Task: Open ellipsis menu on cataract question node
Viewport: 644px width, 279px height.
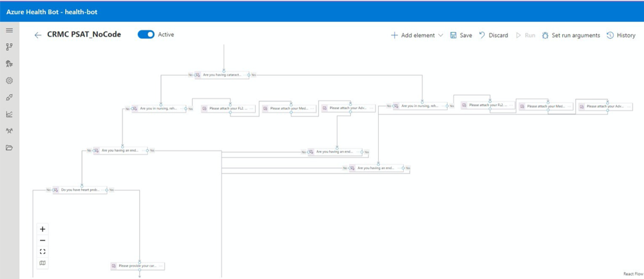Action: coord(246,75)
